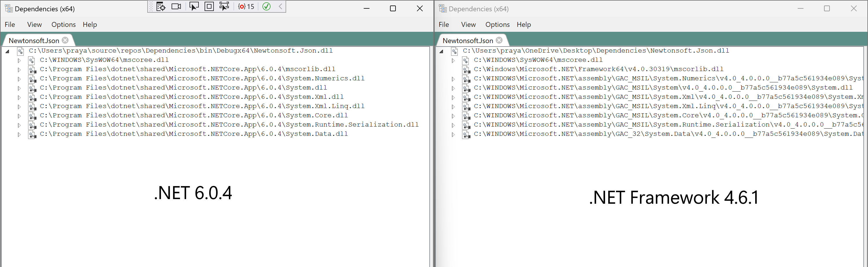Viewport: 868px width, 267px height.
Task: Open Options menu in left window
Action: click(63, 25)
